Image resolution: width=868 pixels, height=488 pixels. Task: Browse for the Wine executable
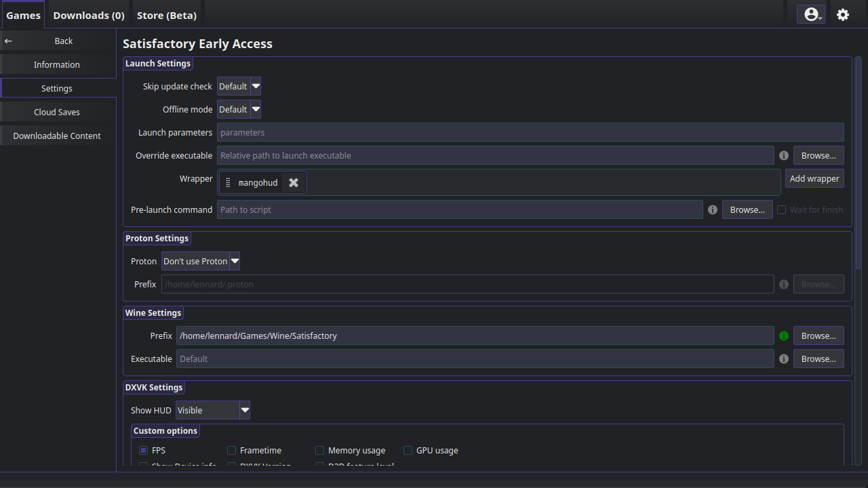point(818,359)
